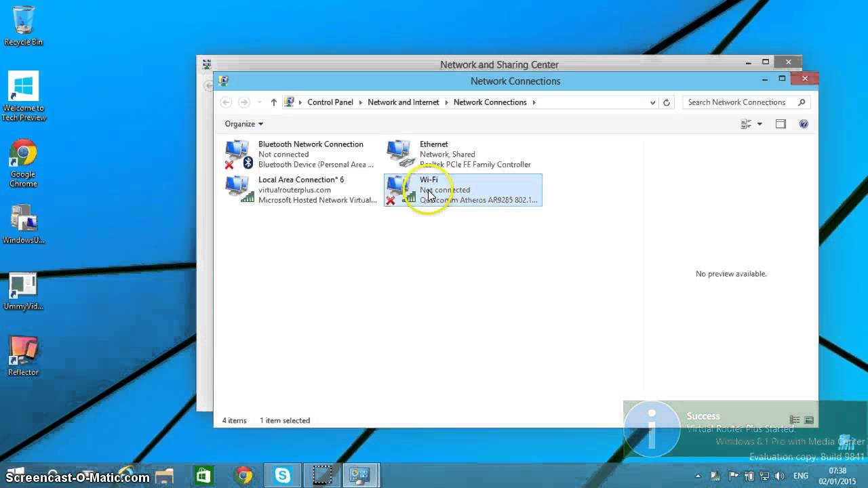Change your view using the view icon
This screenshot has width=868, height=488.
coord(746,124)
